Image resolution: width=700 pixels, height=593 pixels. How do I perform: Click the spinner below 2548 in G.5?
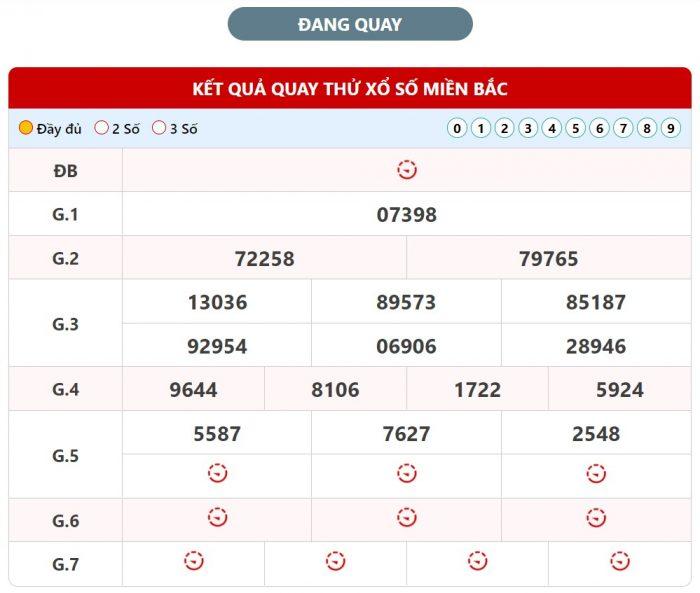(x=596, y=473)
